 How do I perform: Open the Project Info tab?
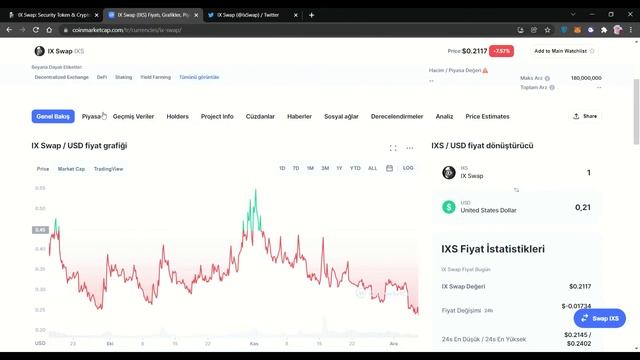pyautogui.click(x=217, y=116)
